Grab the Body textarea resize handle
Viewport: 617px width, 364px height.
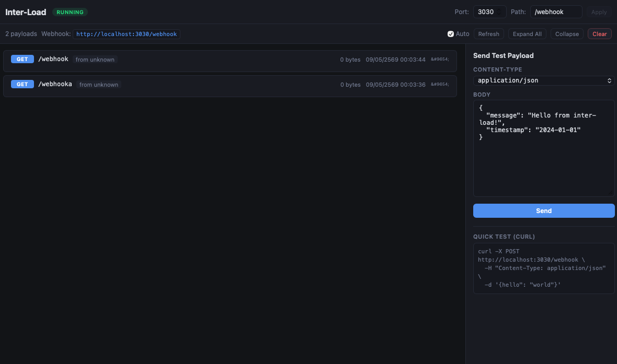[x=611, y=193]
